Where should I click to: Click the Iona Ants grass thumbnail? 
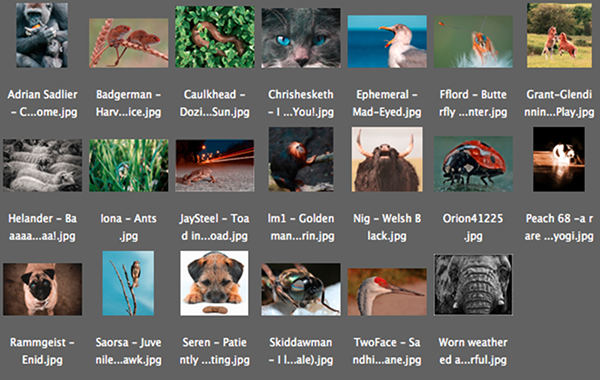click(129, 165)
